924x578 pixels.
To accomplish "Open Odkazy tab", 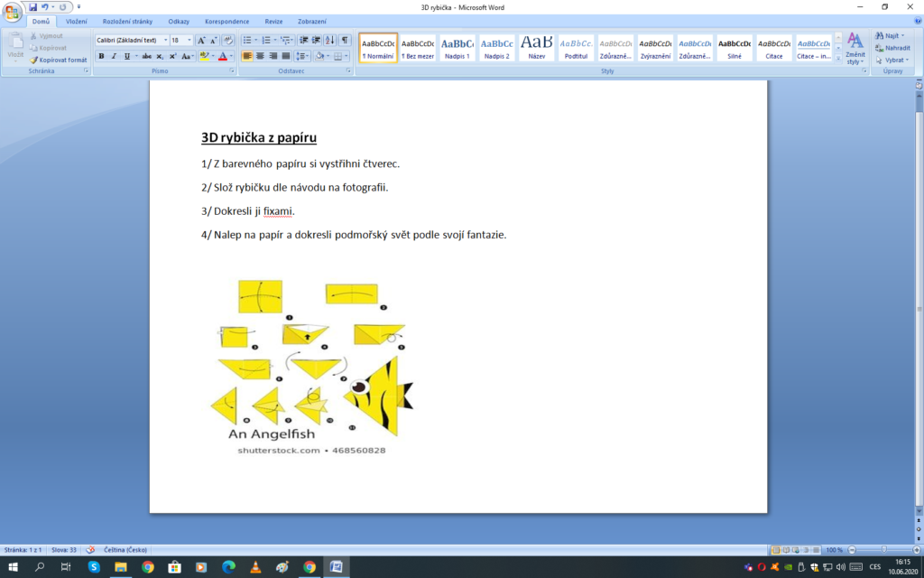I will (179, 22).
